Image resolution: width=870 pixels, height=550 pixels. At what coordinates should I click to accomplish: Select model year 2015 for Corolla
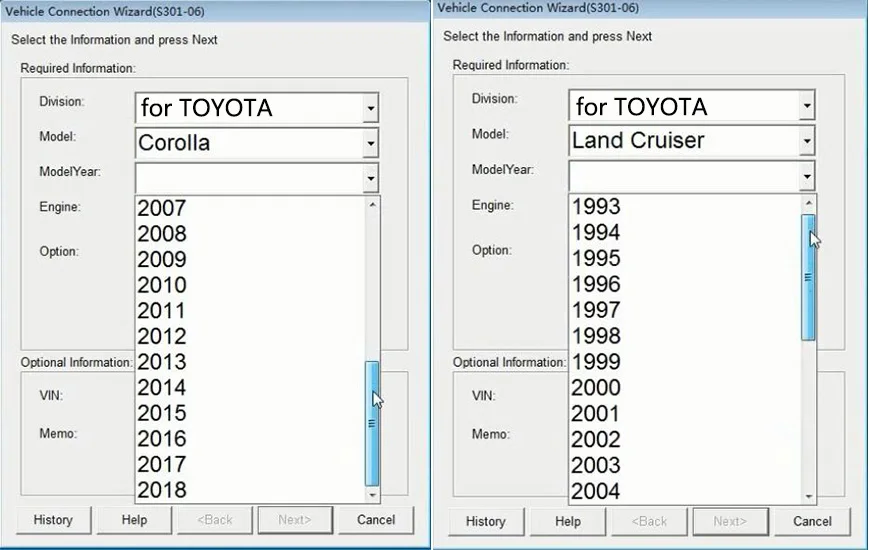pyautogui.click(x=250, y=412)
